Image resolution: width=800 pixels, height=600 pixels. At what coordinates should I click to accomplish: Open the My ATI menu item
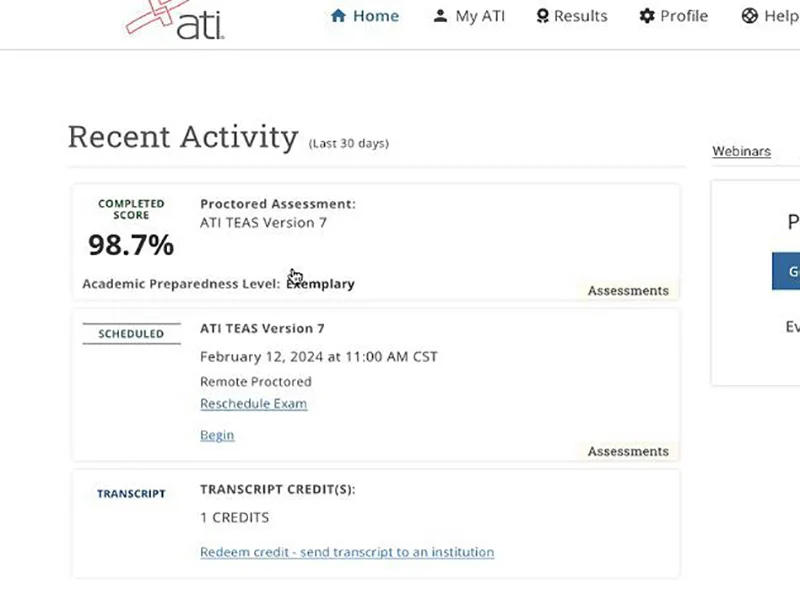[x=480, y=16]
